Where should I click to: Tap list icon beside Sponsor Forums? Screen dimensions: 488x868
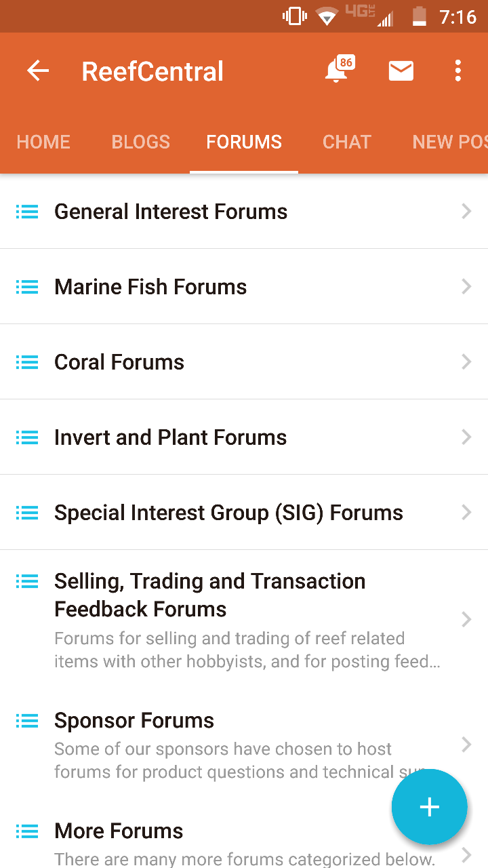(x=27, y=721)
